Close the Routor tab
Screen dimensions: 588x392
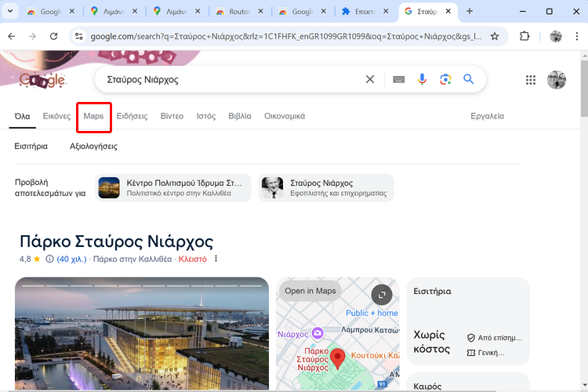coord(260,11)
